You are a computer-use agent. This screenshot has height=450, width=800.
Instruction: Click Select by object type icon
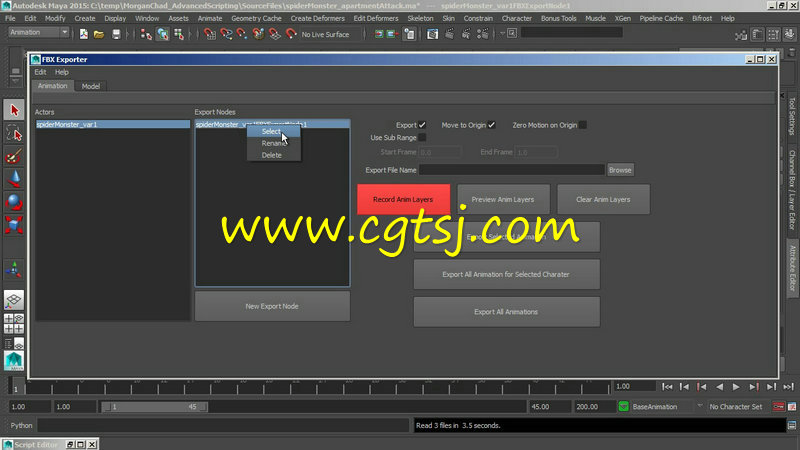[163, 34]
